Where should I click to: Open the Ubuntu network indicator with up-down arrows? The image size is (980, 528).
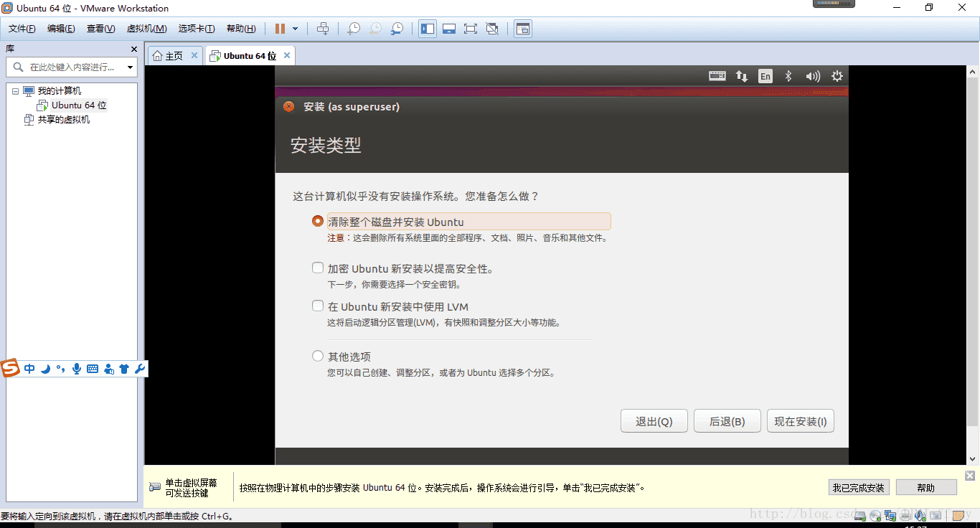coord(742,76)
